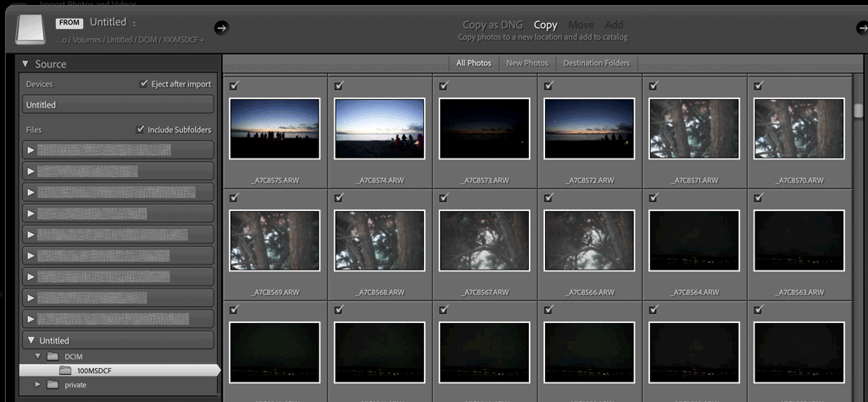Collapse the Source panel
The image size is (868, 402).
pos(25,64)
